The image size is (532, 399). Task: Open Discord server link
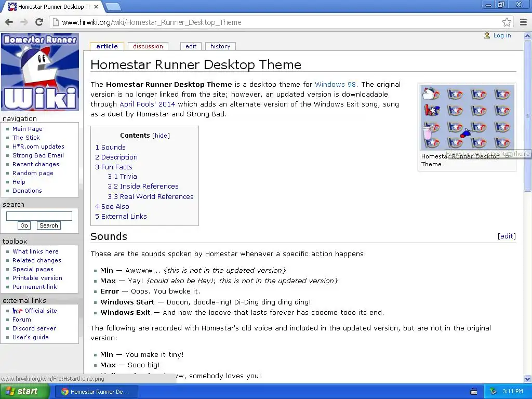pos(34,328)
